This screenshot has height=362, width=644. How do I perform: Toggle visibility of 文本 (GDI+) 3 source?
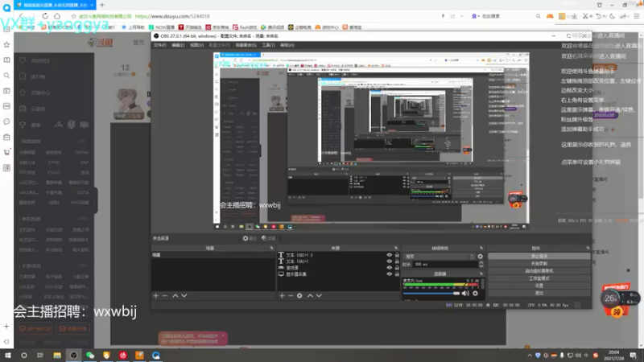[x=390, y=255]
